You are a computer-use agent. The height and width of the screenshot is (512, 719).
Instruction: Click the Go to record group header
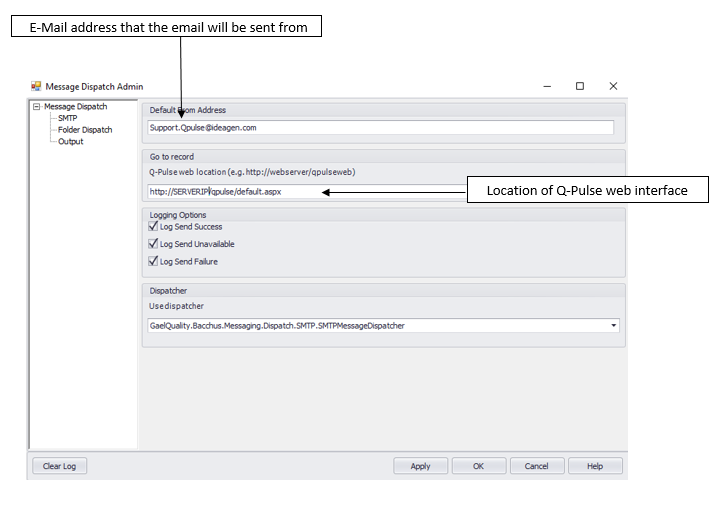tap(172, 157)
